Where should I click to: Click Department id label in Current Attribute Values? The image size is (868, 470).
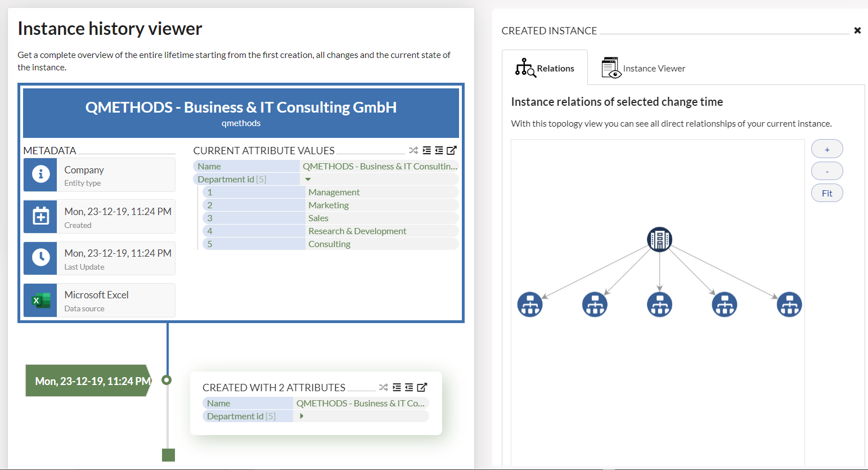232,180
